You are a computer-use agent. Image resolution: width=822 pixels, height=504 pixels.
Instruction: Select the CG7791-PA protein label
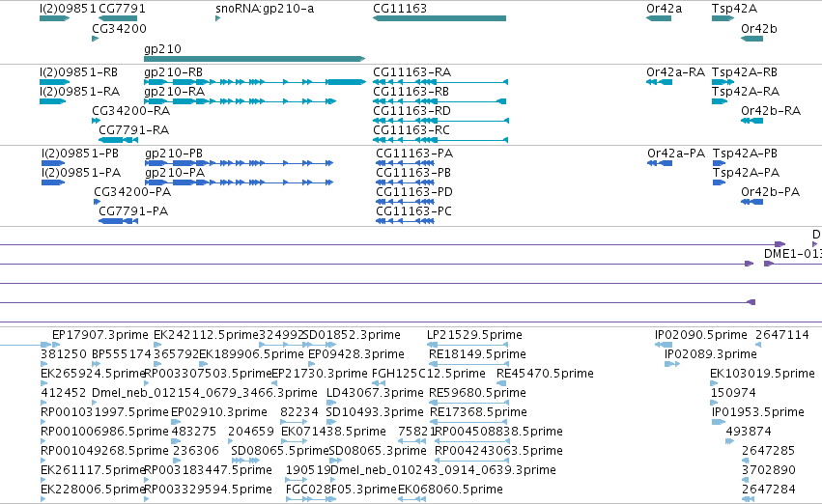coord(133,211)
